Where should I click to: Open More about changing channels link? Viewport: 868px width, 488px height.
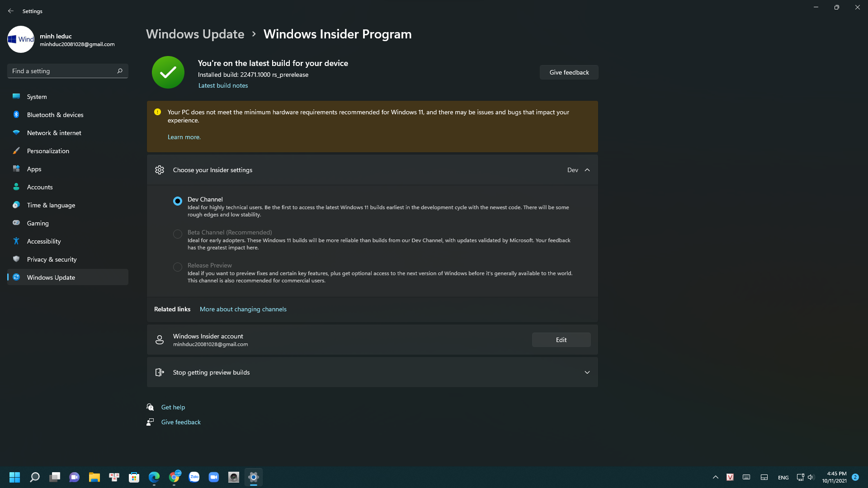point(243,309)
